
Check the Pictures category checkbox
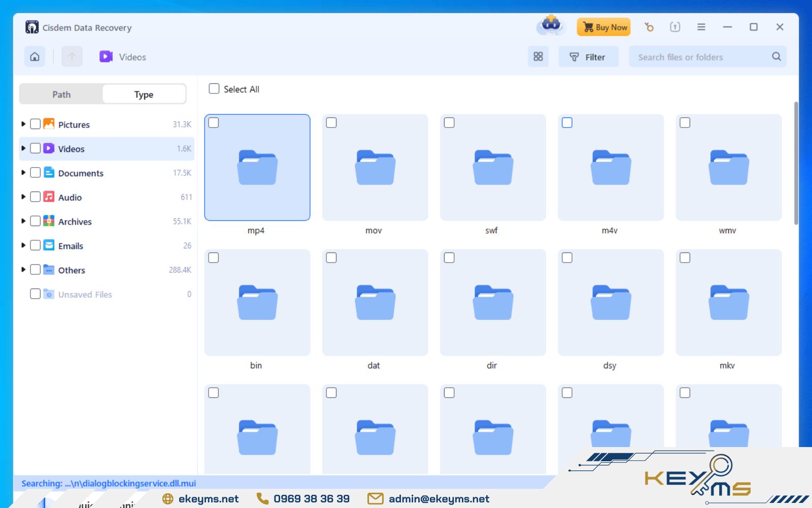[x=35, y=123]
